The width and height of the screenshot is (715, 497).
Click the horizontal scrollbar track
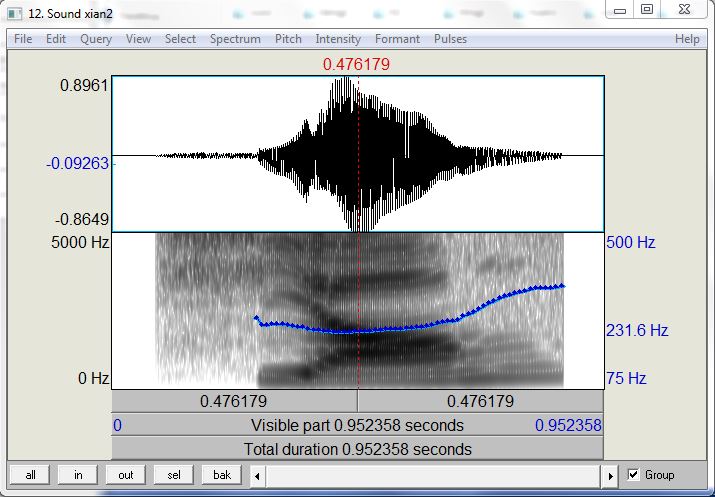coord(434,476)
